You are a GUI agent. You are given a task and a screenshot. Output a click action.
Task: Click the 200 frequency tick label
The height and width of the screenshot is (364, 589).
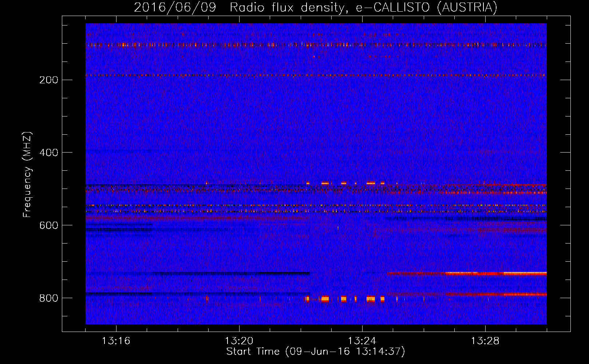tap(48, 80)
